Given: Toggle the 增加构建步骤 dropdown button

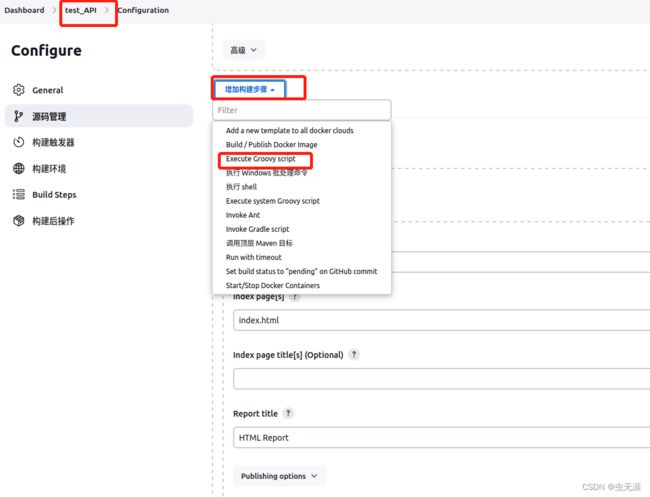Looking at the screenshot, I should tap(250, 89).
